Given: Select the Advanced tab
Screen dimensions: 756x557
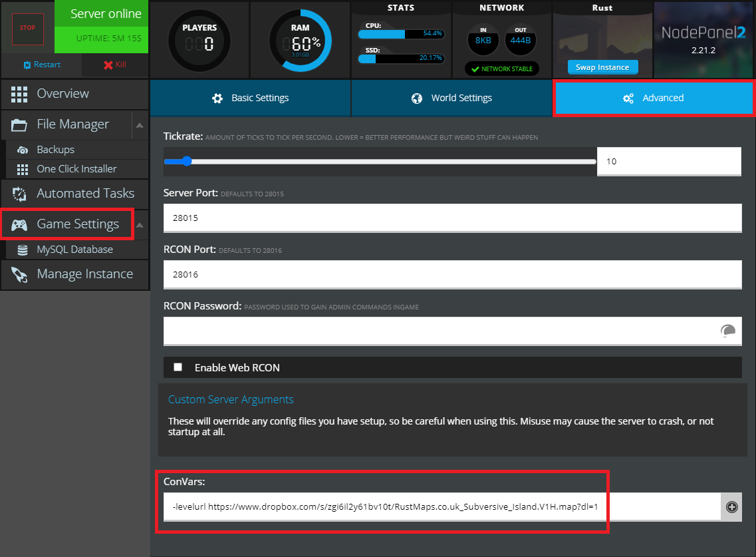Looking at the screenshot, I should point(653,98).
